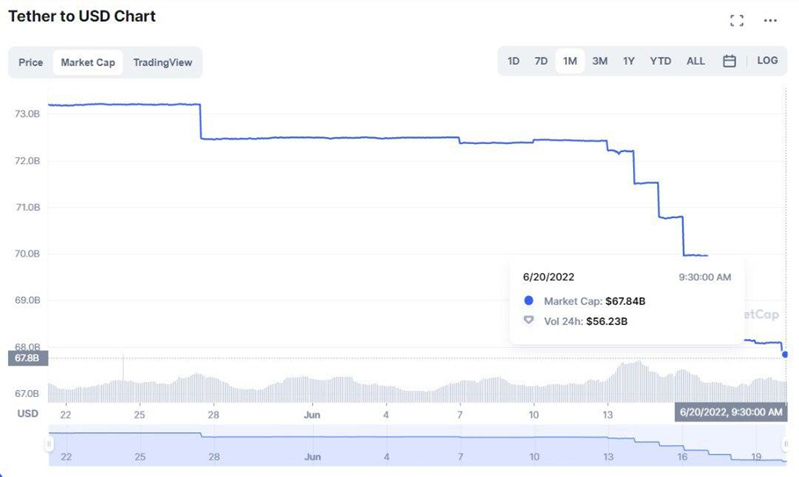Grab the left range slider handle
Viewport: 799px width, 477px height.
49,444
